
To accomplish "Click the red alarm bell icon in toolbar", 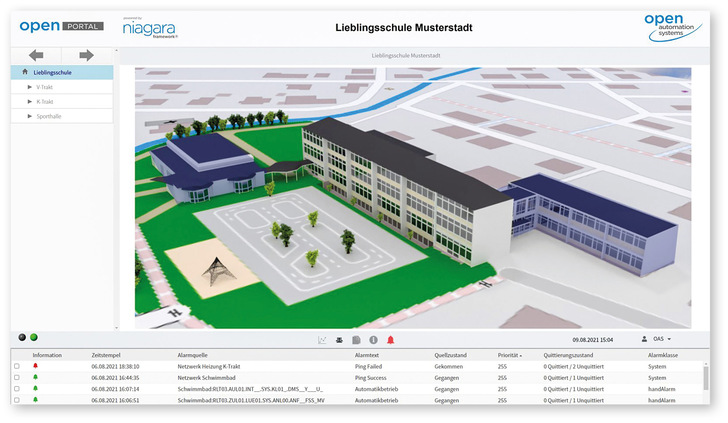I will click(390, 340).
